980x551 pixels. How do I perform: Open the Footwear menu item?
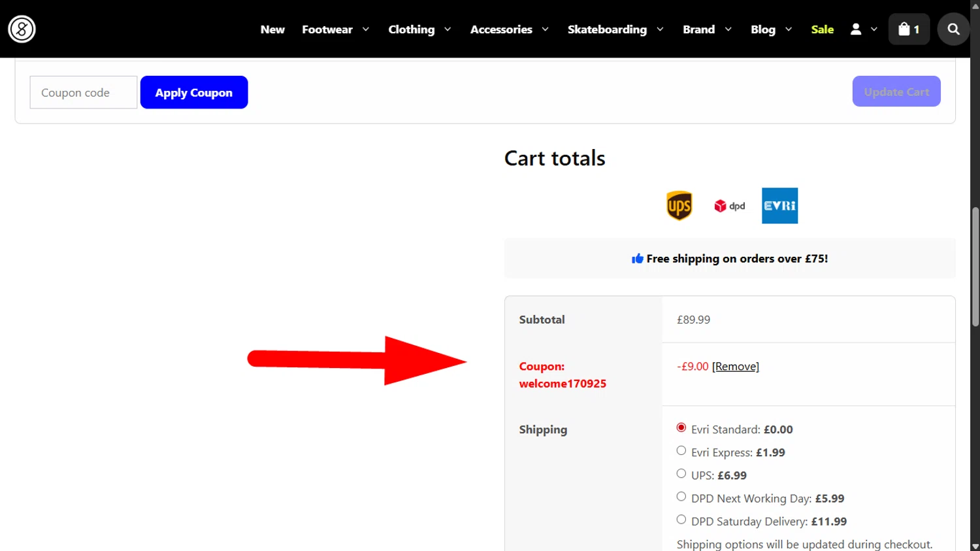point(327,29)
